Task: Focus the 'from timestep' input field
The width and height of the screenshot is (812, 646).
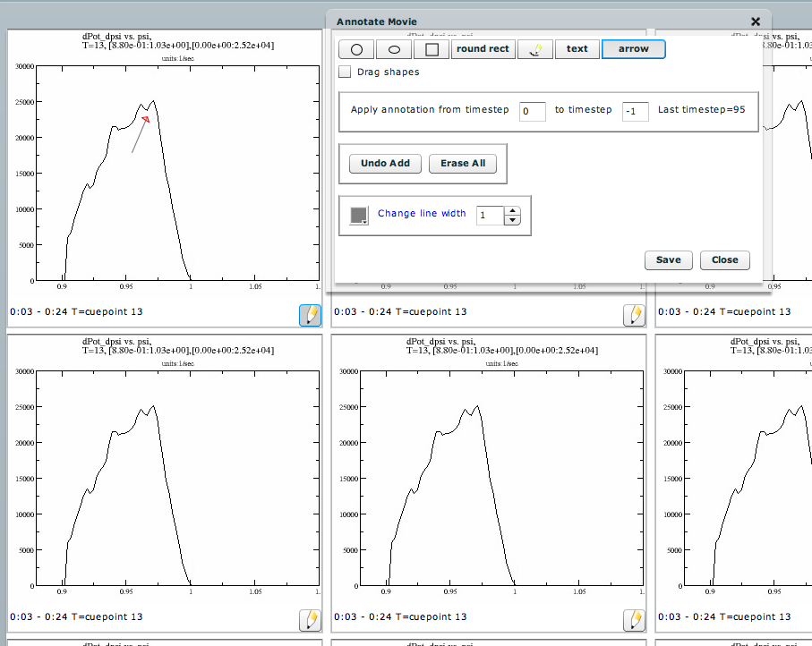Action: pyautogui.click(x=533, y=111)
